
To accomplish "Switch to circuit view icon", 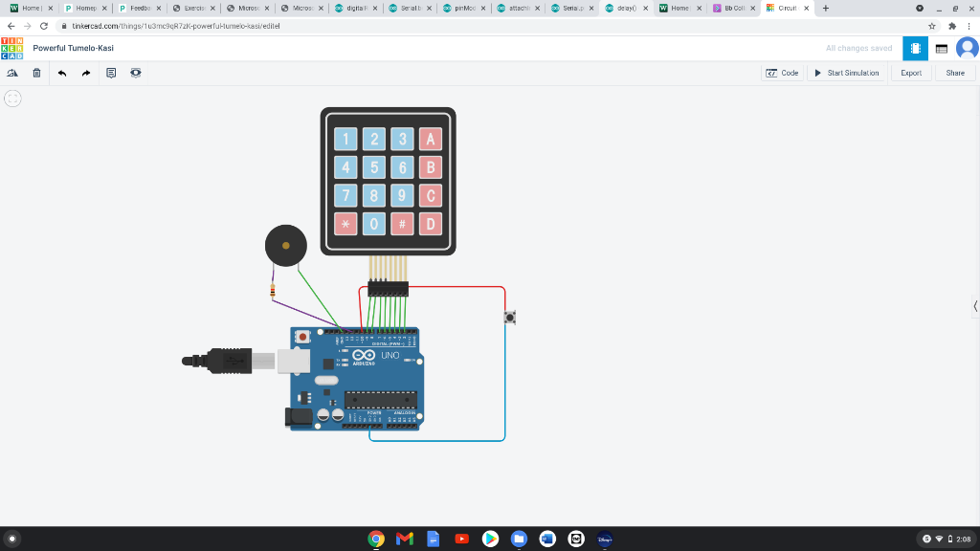I will (915, 48).
